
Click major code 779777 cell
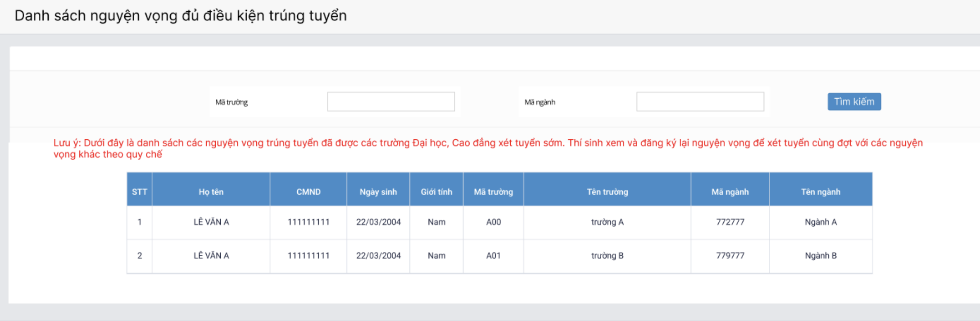(x=730, y=256)
